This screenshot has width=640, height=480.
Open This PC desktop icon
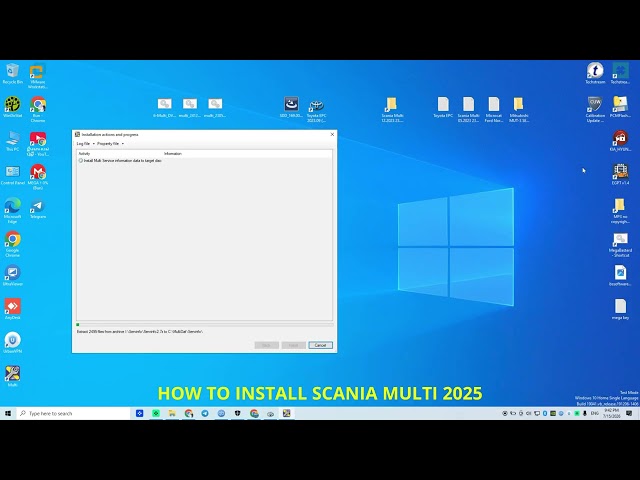click(13, 141)
